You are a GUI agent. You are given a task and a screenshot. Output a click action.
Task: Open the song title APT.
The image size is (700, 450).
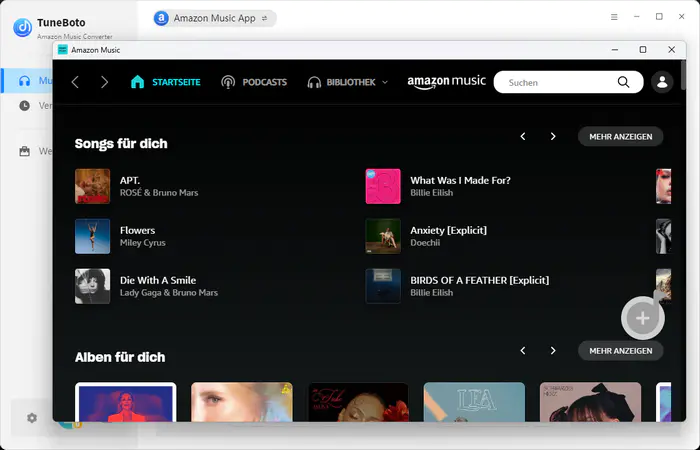[130, 180]
